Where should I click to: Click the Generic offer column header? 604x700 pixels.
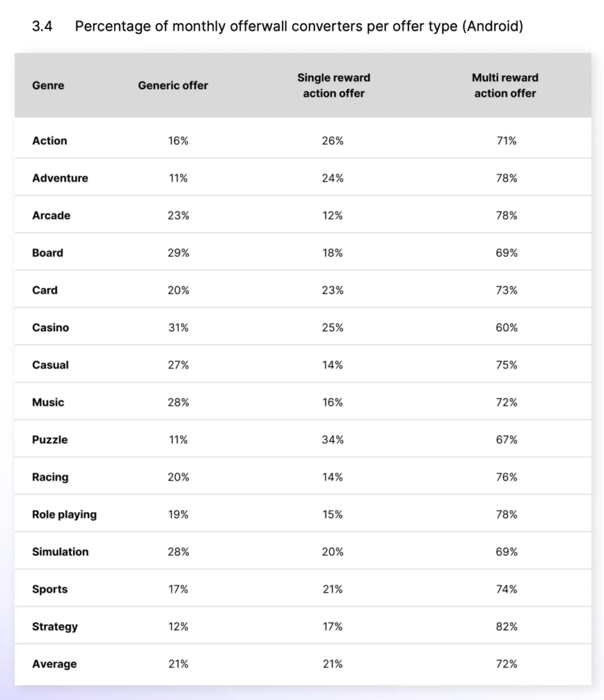pyautogui.click(x=173, y=85)
